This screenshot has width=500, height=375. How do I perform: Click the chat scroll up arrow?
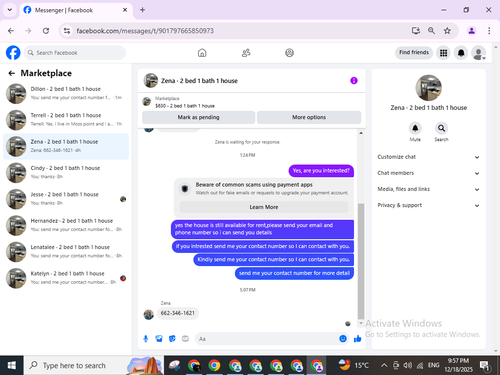[x=361, y=133]
